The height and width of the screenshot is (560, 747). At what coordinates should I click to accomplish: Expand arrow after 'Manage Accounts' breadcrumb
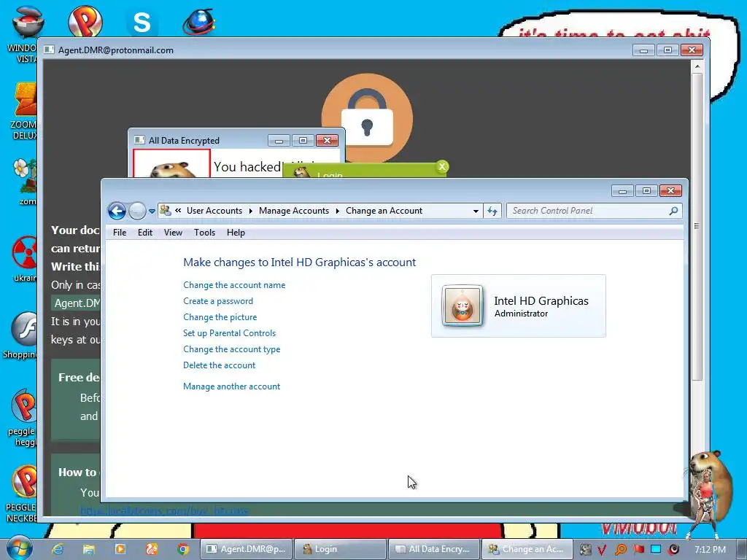click(337, 211)
